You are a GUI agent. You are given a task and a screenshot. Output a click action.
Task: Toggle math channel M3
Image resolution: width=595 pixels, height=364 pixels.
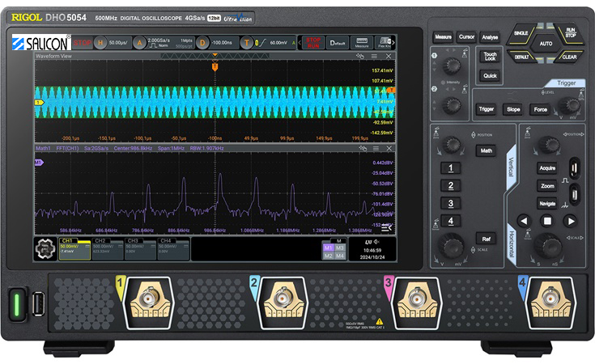[x=340, y=248]
